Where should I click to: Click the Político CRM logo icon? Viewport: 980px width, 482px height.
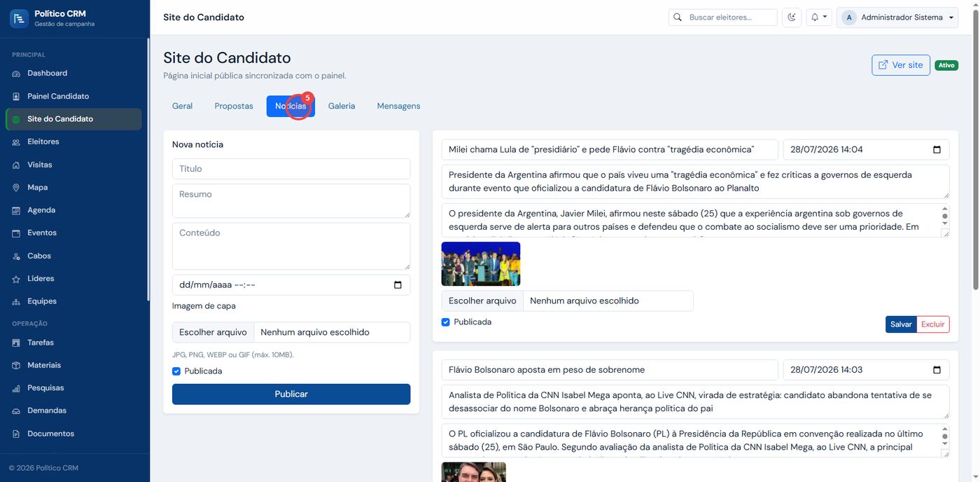click(19, 18)
